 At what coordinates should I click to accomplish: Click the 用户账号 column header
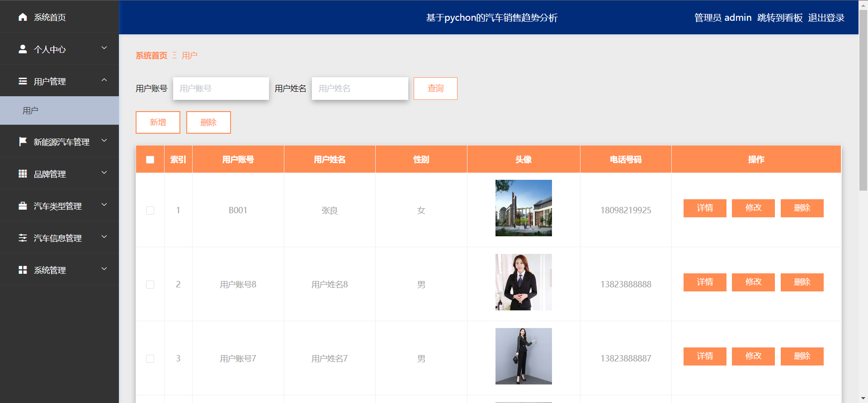click(x=238, y=159)
